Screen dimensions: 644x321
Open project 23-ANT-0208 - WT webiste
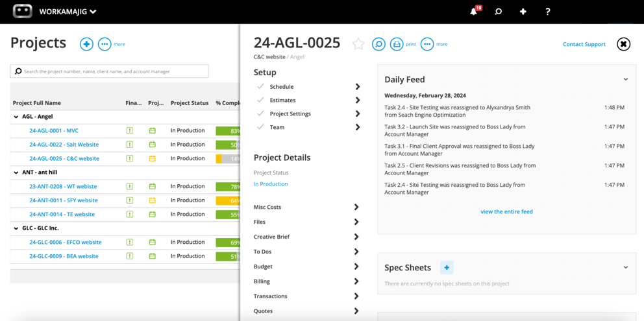(63, 186)
